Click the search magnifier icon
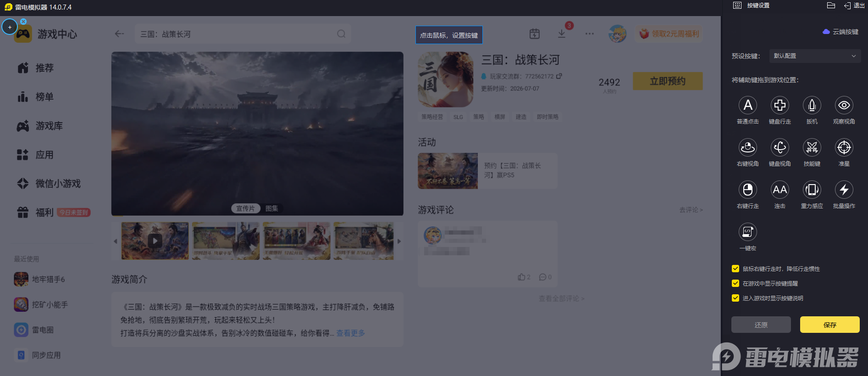The image size is (868, 376). pyautogui.click(x=341, y=34)
